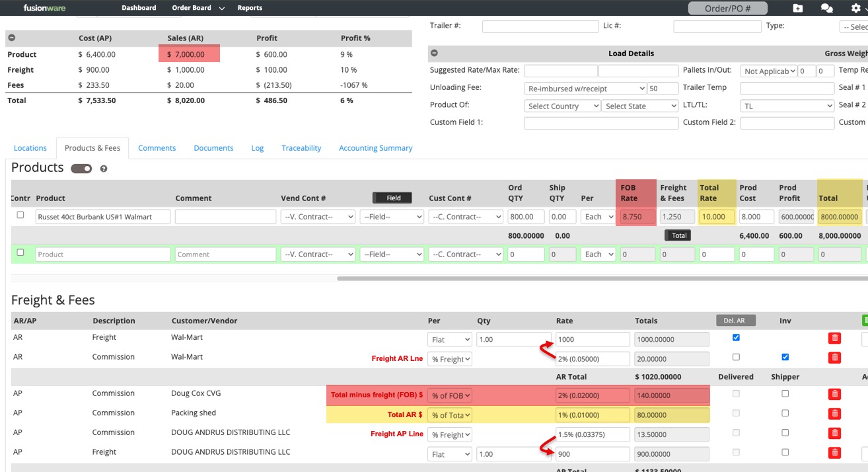
Task: Click the Products table horizontal scrollbar
Action: click(x=595, y=278)
